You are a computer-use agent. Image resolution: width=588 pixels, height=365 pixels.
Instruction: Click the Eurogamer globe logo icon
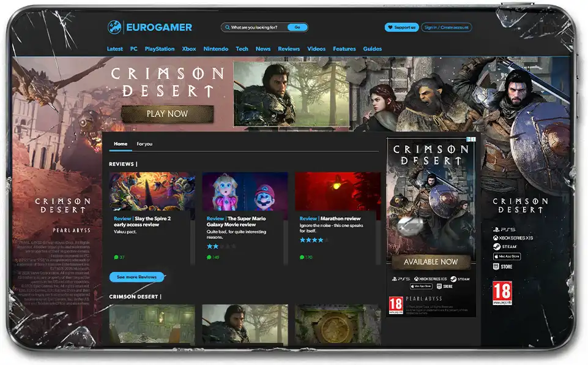tap(114, 27)
